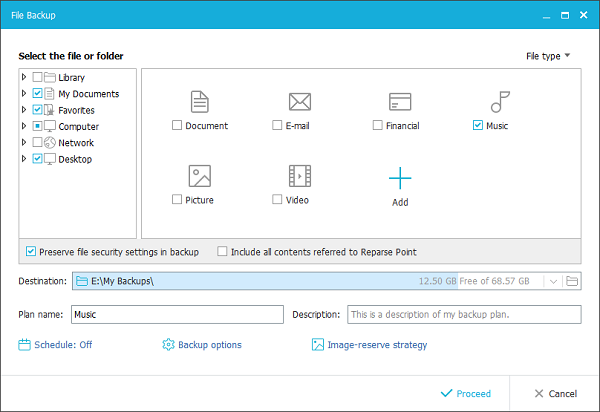This screenshot has width=600, height=412.
Task: Open the File type dropdown
Action: 548,56
